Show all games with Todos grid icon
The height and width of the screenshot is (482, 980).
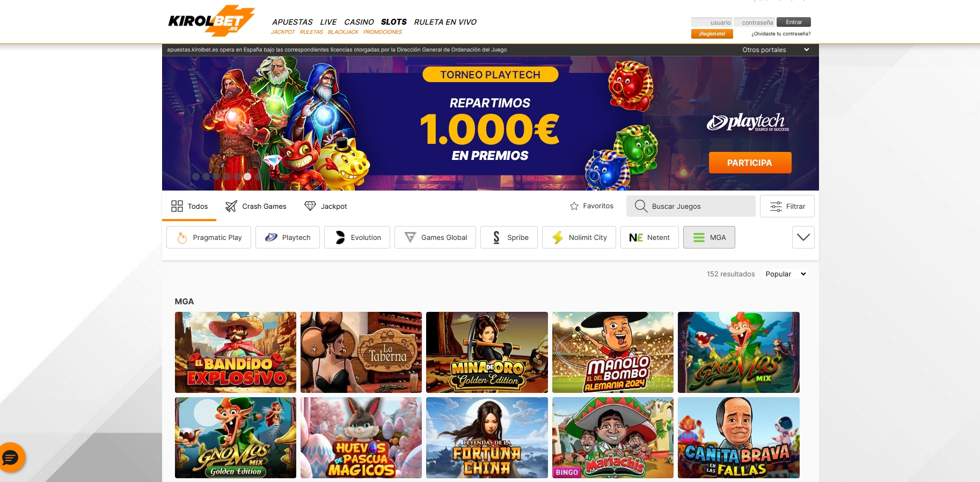[177, 206]
